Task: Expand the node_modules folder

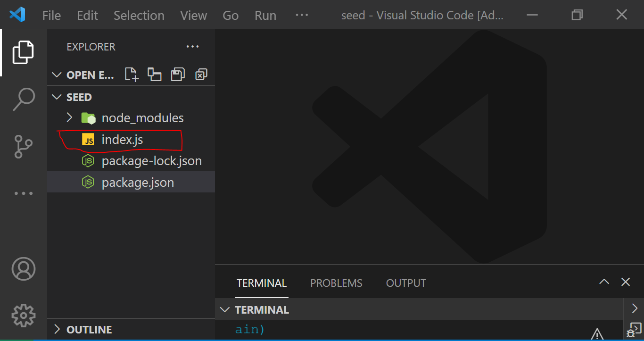Action: pos(69,117)
